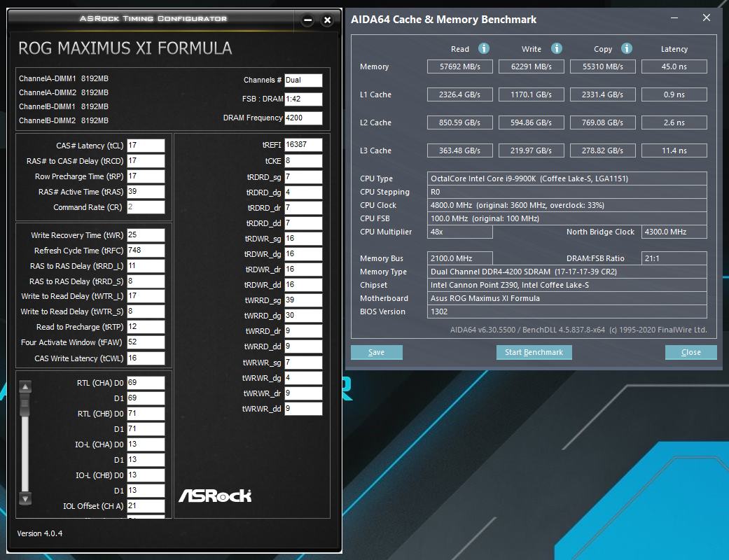
Task: Click the Memory Read result box
Action: pos(460,66)
